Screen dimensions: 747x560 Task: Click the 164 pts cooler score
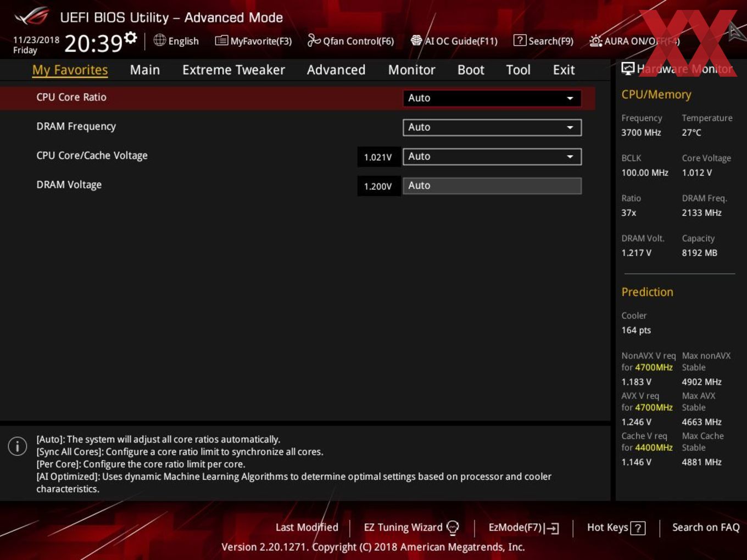[636, 330]
